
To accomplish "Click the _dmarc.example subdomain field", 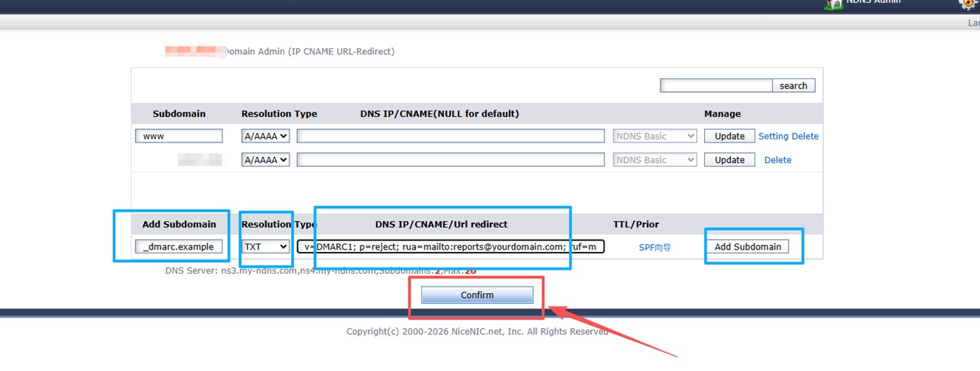I will point(179,247).
